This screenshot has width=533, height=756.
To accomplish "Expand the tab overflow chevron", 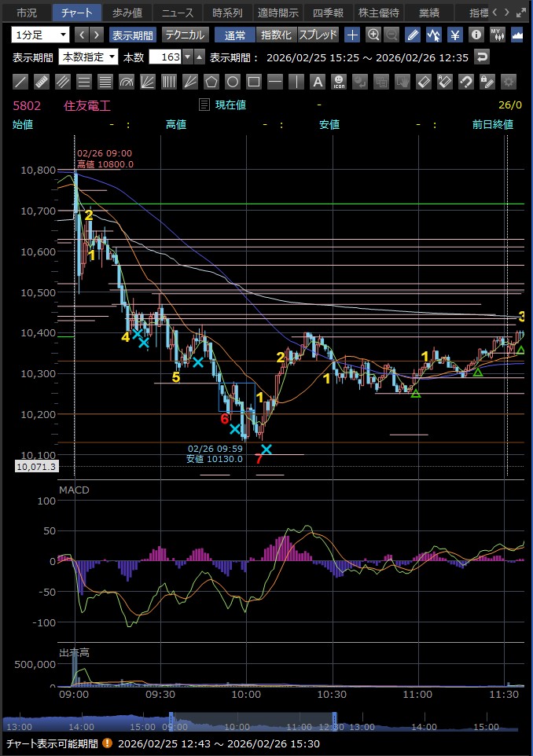I will click(x=505, y=13).
